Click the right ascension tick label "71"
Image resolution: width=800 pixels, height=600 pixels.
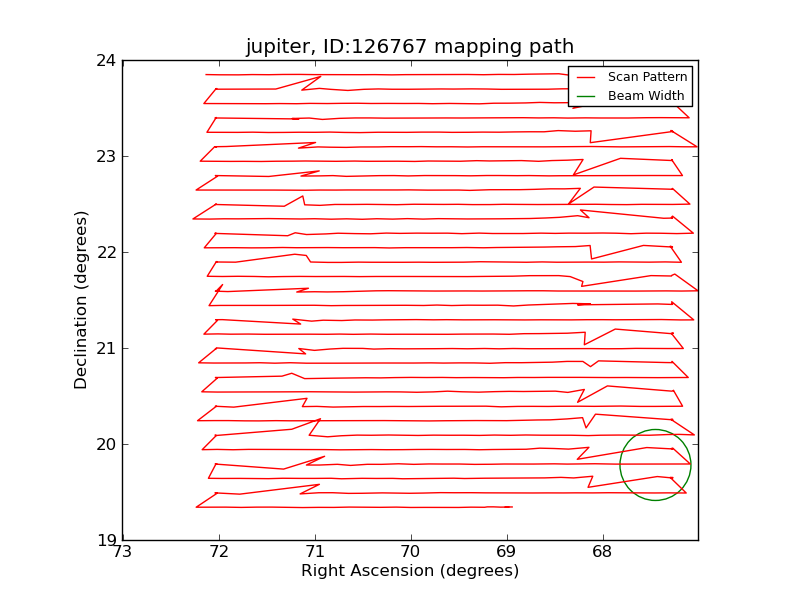[315, 552]
